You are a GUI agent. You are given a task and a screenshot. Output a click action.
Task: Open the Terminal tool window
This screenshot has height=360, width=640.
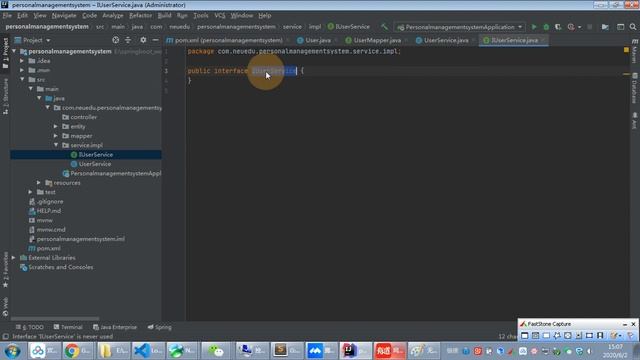[68, 327]
